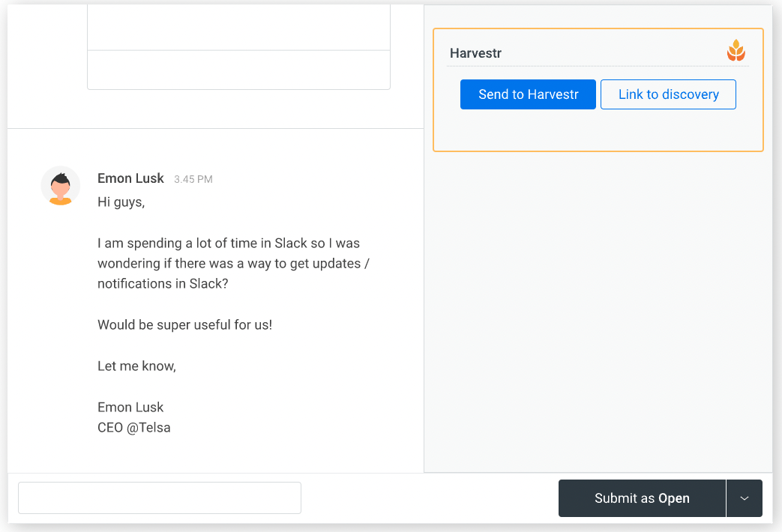Screen dimensions: 782x532
Task: Click the Link to discovery button
Action: coord(668,94)
